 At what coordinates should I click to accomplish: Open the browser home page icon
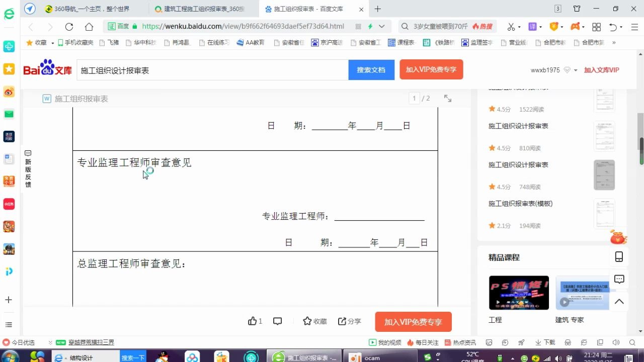click(89, 27)
